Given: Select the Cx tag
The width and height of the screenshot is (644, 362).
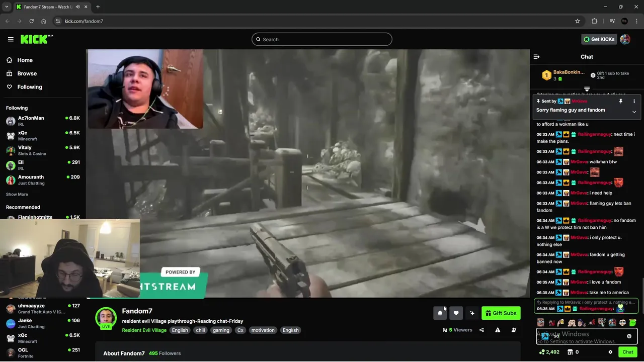Looking at the screenshot, I should (240, 330).
